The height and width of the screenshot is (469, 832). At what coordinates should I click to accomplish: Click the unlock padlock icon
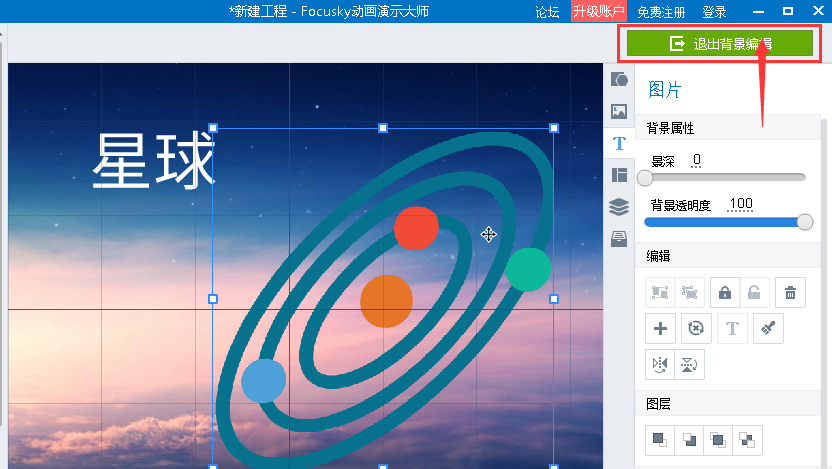[754, 292]
